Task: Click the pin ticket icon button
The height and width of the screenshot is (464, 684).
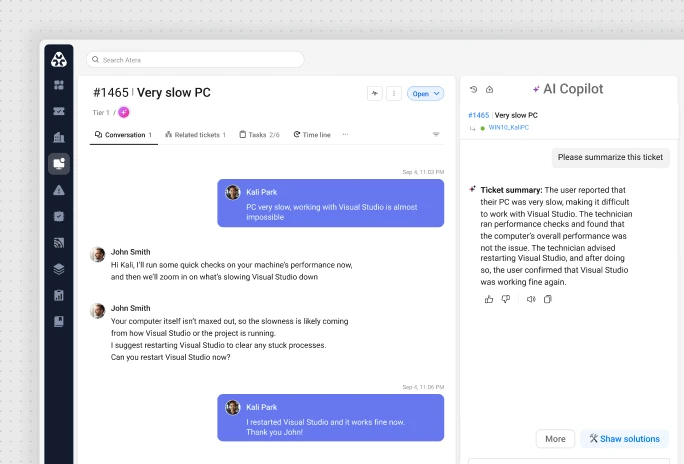Action: pyautogui.click(x=375, y=93)
